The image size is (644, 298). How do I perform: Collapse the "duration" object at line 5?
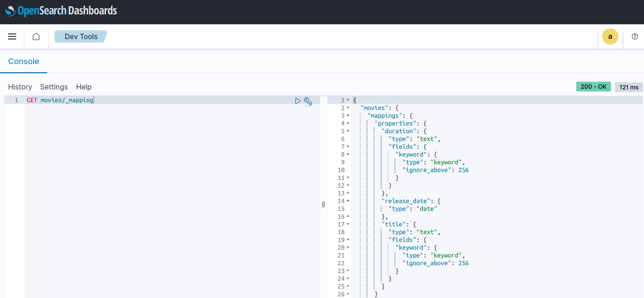348,131
